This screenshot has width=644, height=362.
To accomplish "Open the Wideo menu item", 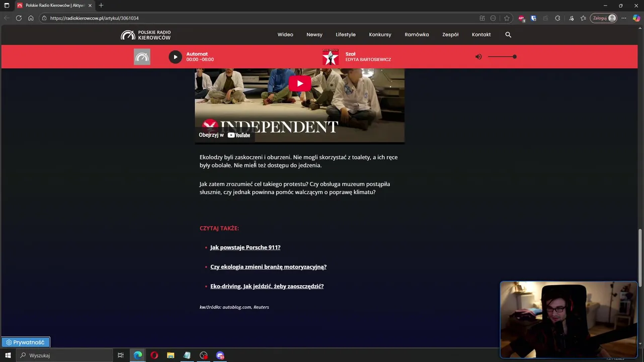I will point(285,35).
